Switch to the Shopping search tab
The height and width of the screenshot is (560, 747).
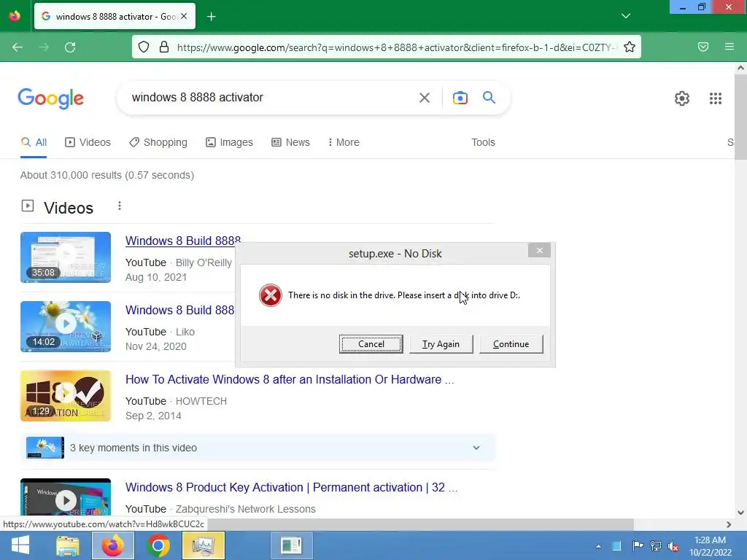point(158,142)
